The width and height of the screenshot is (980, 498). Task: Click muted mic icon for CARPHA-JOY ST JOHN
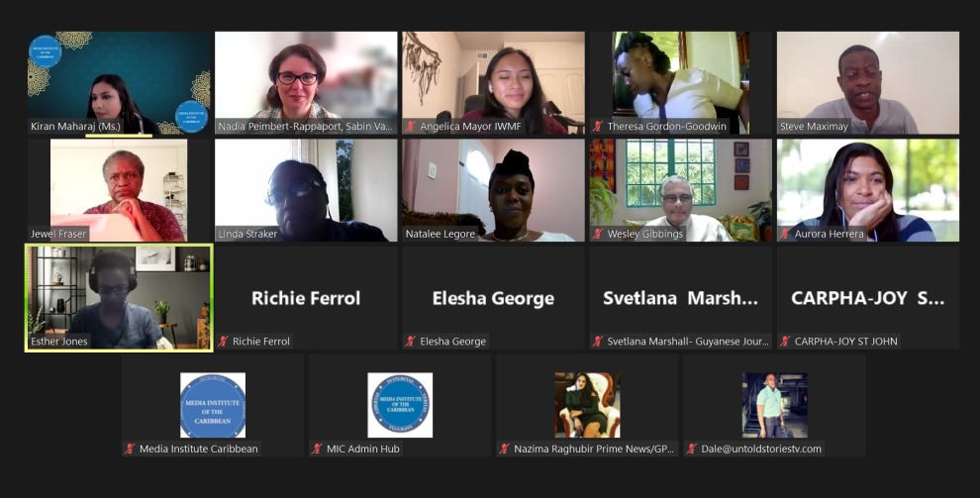coord(786,342)
